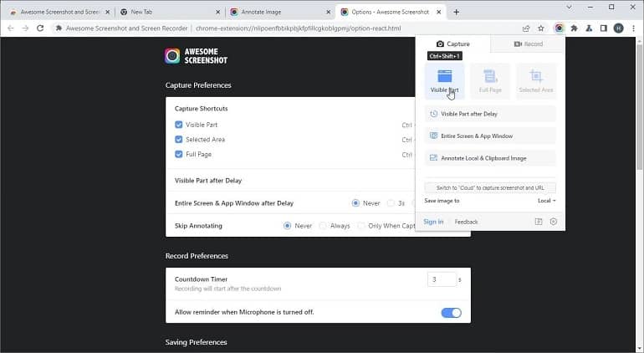The image size is (644, 353).
Task: Start Visible Part after Delay capture
Action: pos(490,114)
